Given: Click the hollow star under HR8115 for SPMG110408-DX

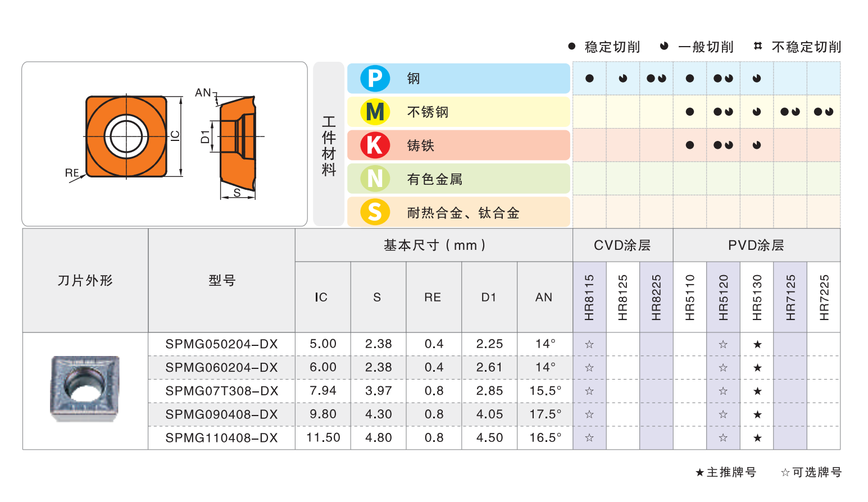Looking at the screenshot, I should (589, 438).
